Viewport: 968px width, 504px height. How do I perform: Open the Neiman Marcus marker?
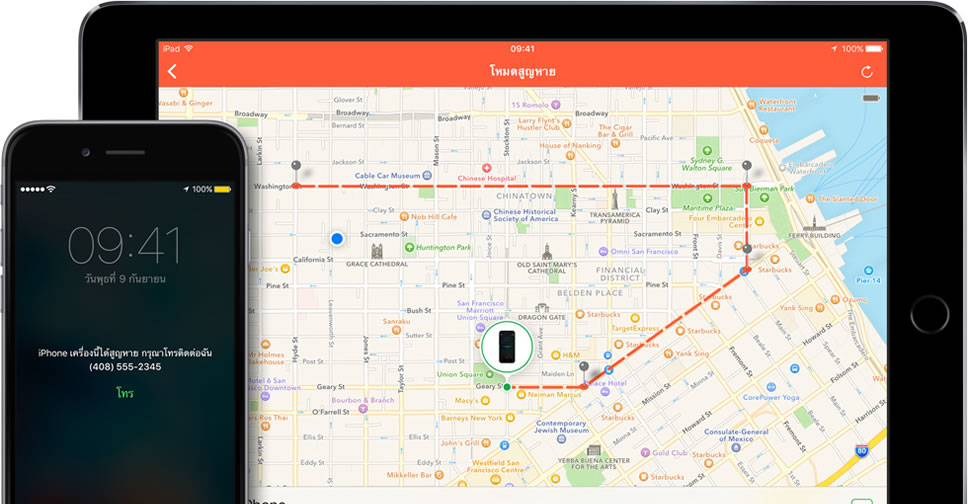click(521, 394)
